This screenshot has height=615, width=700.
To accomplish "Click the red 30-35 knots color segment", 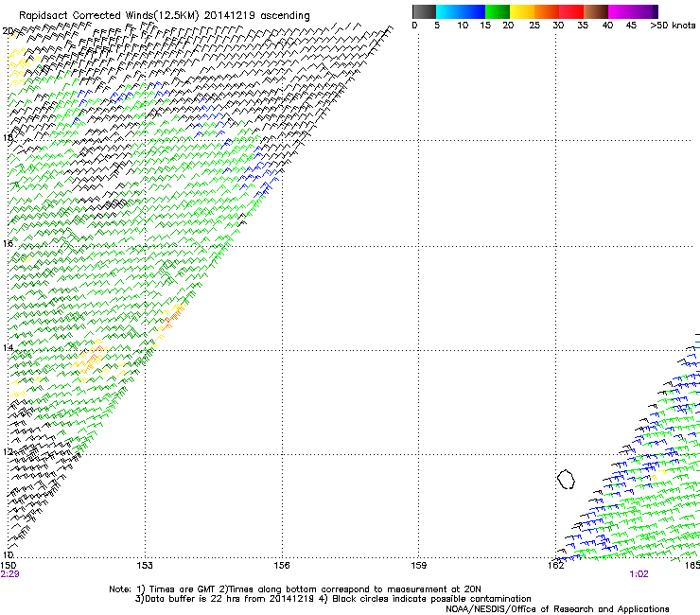I will point(571,11).
